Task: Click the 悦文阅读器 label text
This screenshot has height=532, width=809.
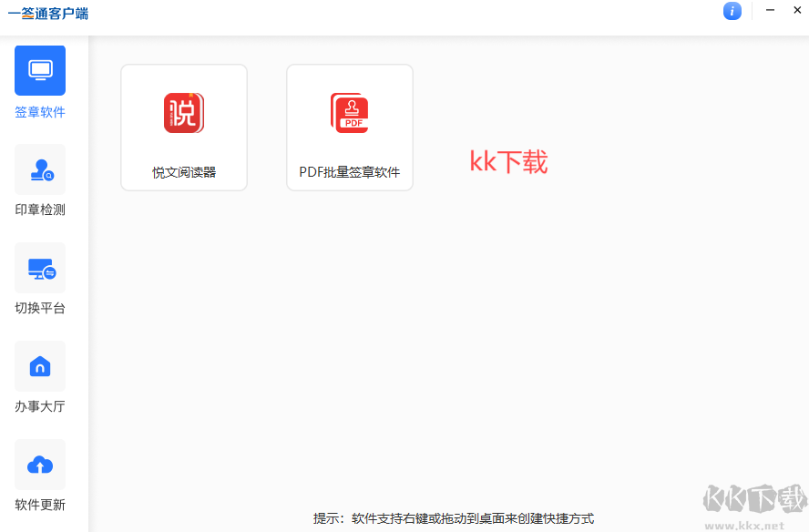Action: [x=184, y=170]
